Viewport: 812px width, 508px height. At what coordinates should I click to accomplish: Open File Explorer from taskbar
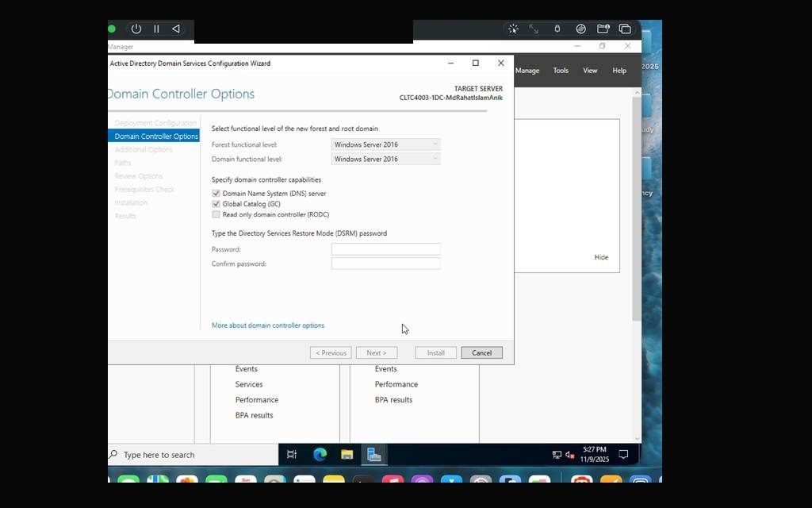(x=347, y=455)
